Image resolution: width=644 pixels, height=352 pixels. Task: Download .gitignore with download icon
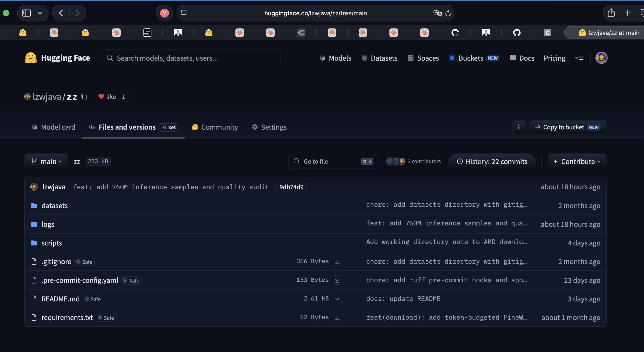(337, 261)
